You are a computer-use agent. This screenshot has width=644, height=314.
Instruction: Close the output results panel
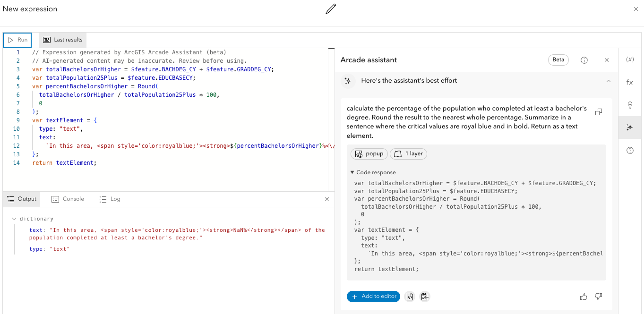327,199
